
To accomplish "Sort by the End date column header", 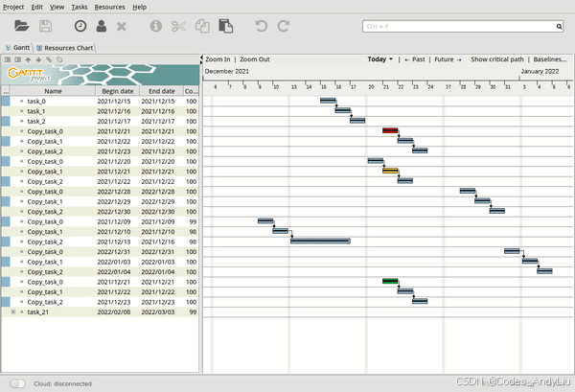I will [162, 91].
